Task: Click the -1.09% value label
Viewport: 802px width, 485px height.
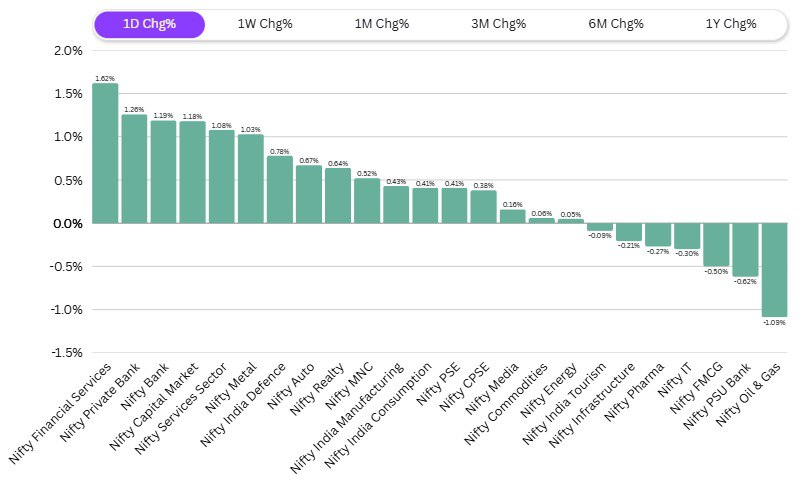Action: click(774, 323)
